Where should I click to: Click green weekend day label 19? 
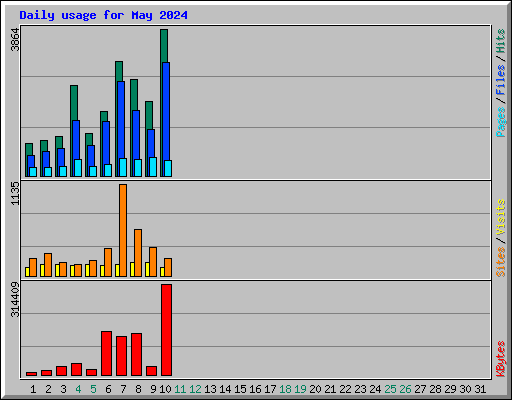click(x=300, y=389)
